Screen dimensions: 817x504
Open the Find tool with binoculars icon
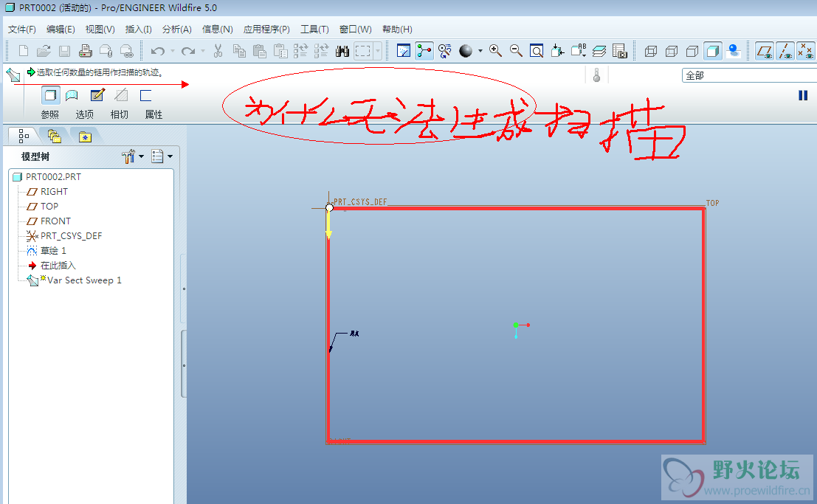point(342,51)
